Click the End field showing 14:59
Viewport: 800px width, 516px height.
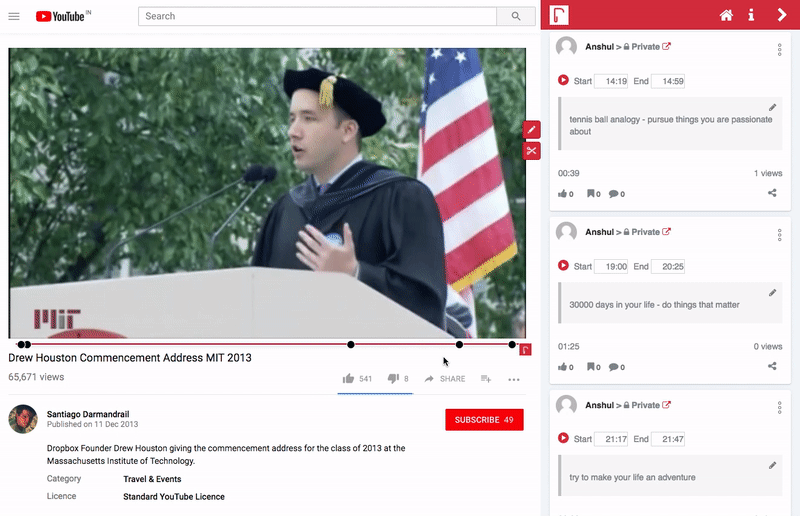tap(668, 81)
